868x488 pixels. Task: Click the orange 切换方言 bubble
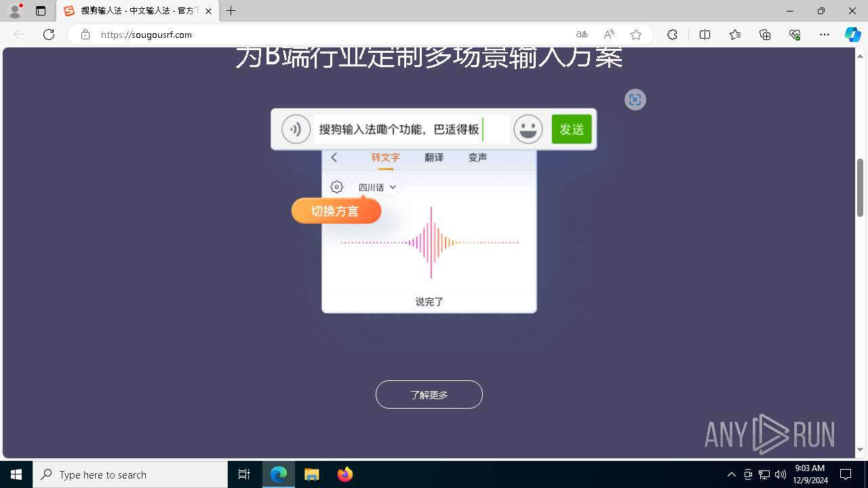coord(336,211)
